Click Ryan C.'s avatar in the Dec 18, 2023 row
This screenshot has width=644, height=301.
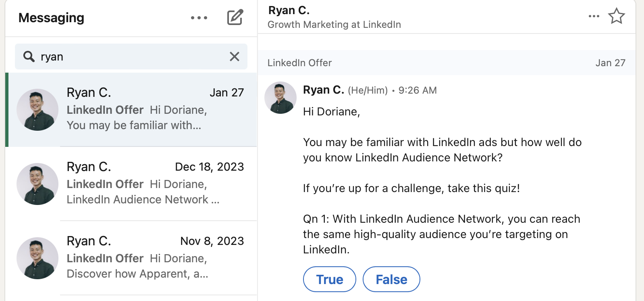point(37,184)
